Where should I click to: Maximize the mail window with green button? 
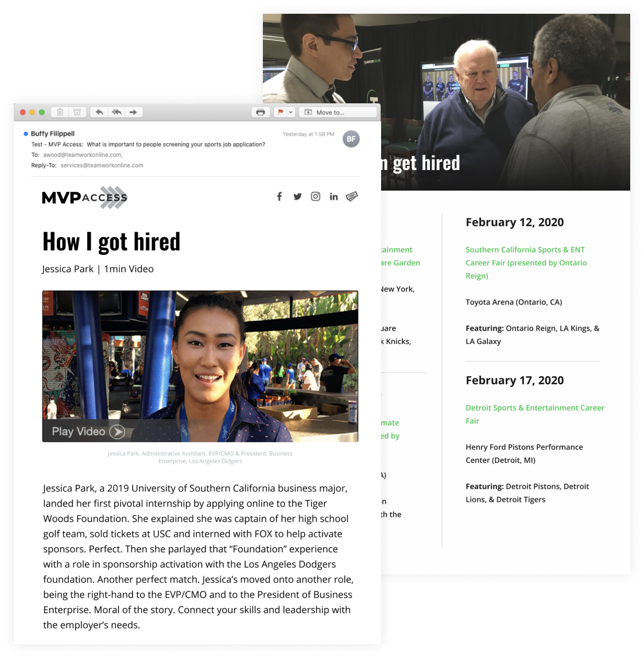(41, 112)
